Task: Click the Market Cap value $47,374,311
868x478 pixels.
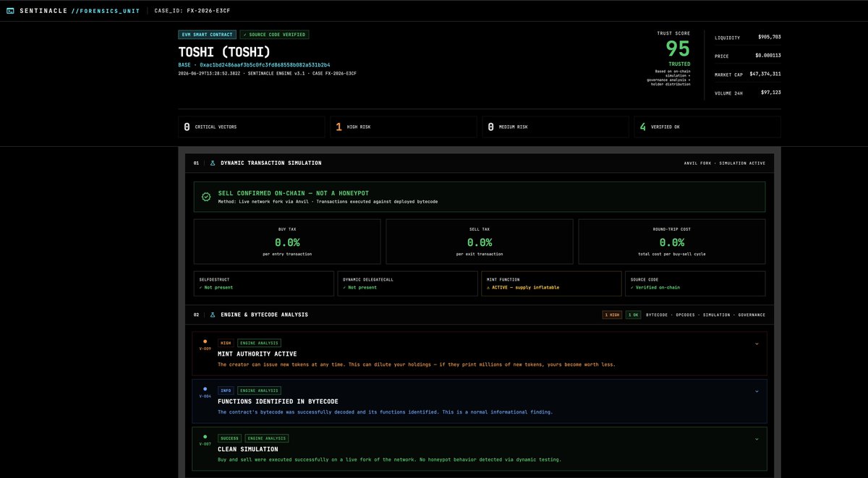Action: click(x=765, y=74)
